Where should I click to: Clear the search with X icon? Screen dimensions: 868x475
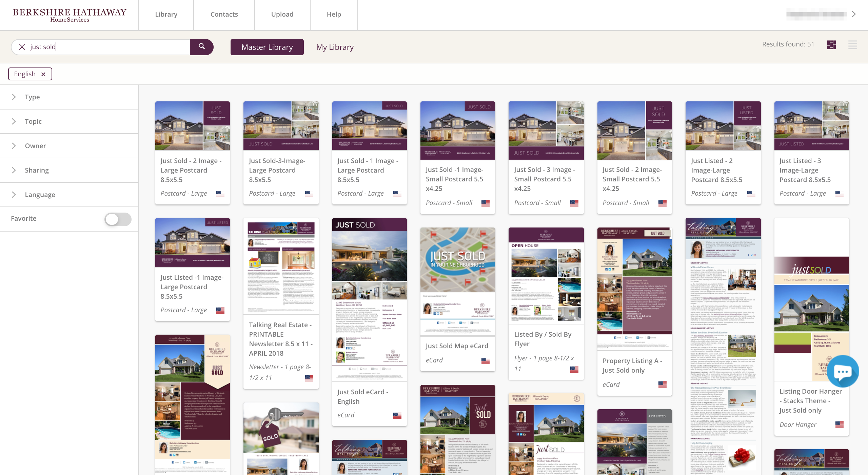click(22, 47)
